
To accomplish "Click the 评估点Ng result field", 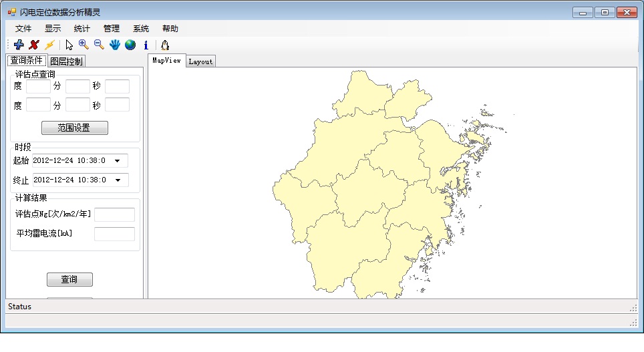I will (114, 214).
